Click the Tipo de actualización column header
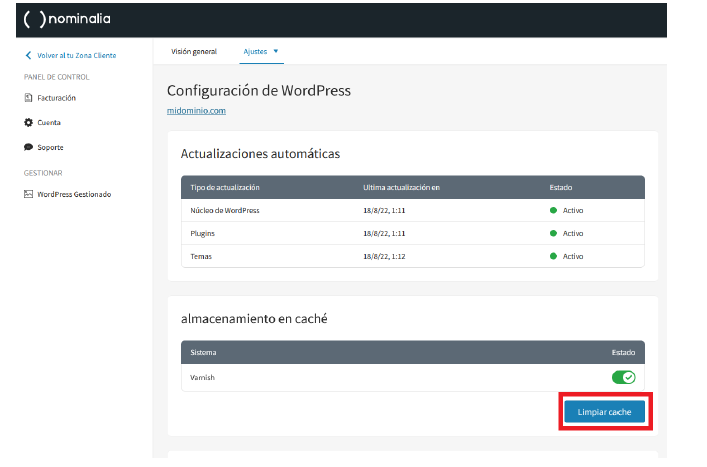 point(225,187)
